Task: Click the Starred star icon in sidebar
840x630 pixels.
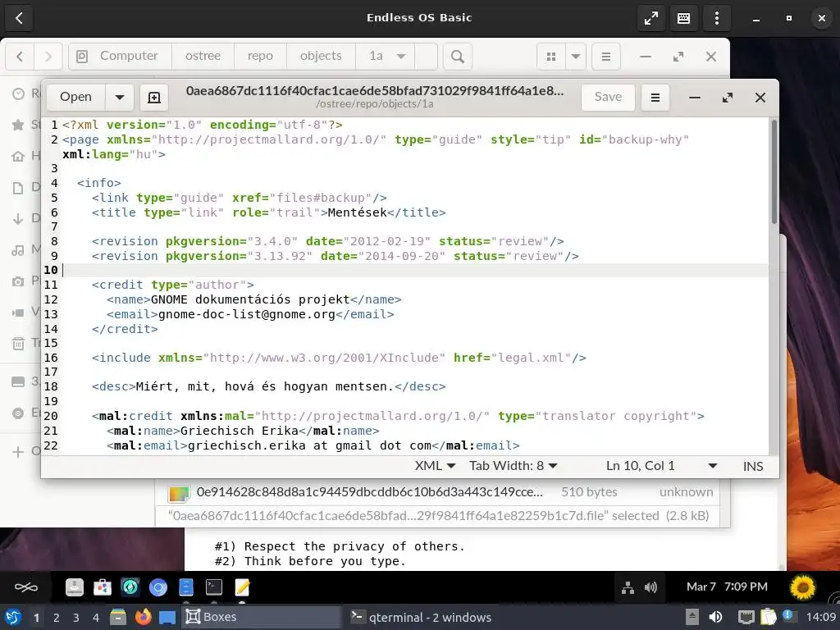Action: 18,125
